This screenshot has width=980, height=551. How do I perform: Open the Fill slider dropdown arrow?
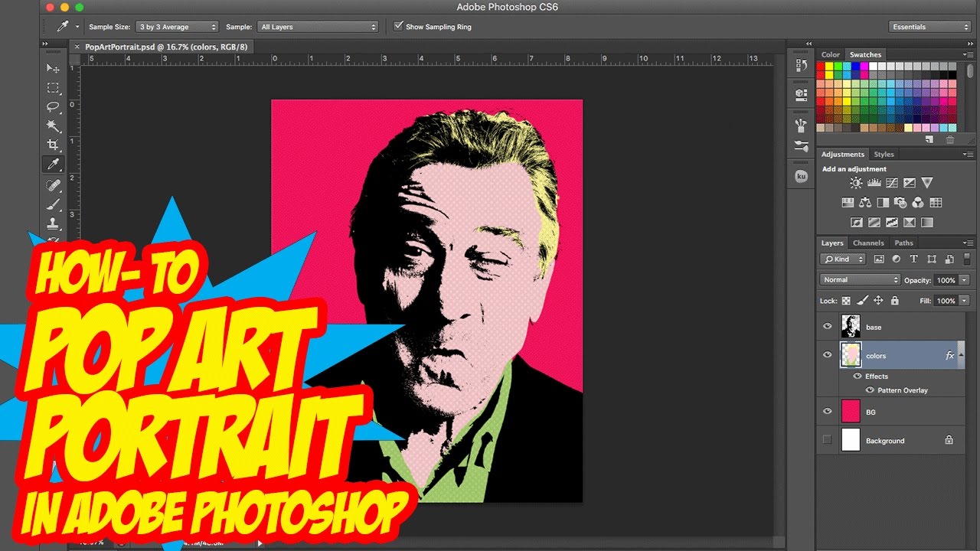965,301
